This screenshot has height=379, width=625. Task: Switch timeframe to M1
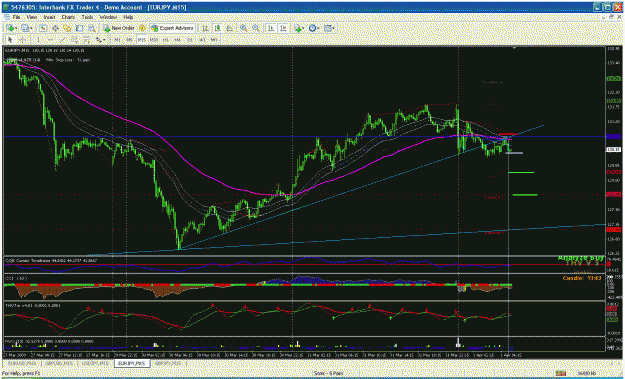118,40
